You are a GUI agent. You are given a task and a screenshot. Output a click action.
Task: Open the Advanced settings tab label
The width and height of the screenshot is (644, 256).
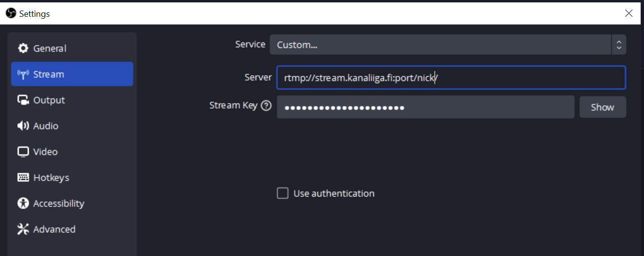pyautogui.click(x=54, y=229)
